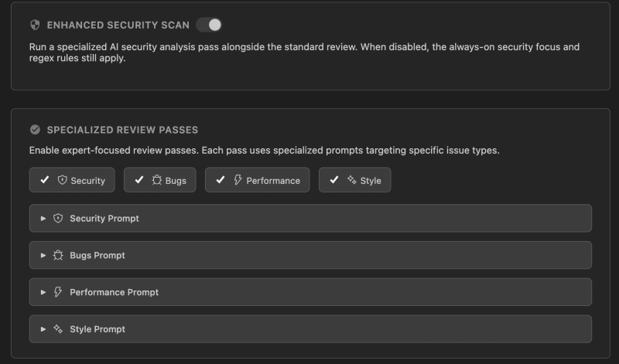Viewport: 619px width, 364px height.
Task: Click the 'Enable expert-focused review passes' description
Action: click(x=264, y=151)
